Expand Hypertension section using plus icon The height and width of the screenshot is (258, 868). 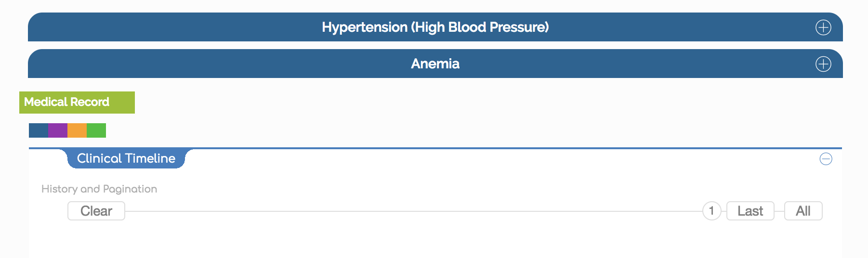click(823, 27)
